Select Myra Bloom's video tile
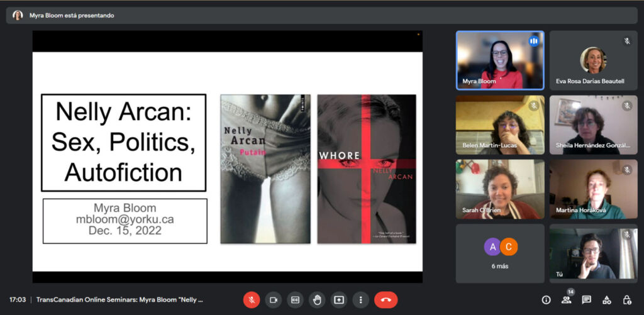This screenshot has height=315, width=644. [x=500, y=60]
